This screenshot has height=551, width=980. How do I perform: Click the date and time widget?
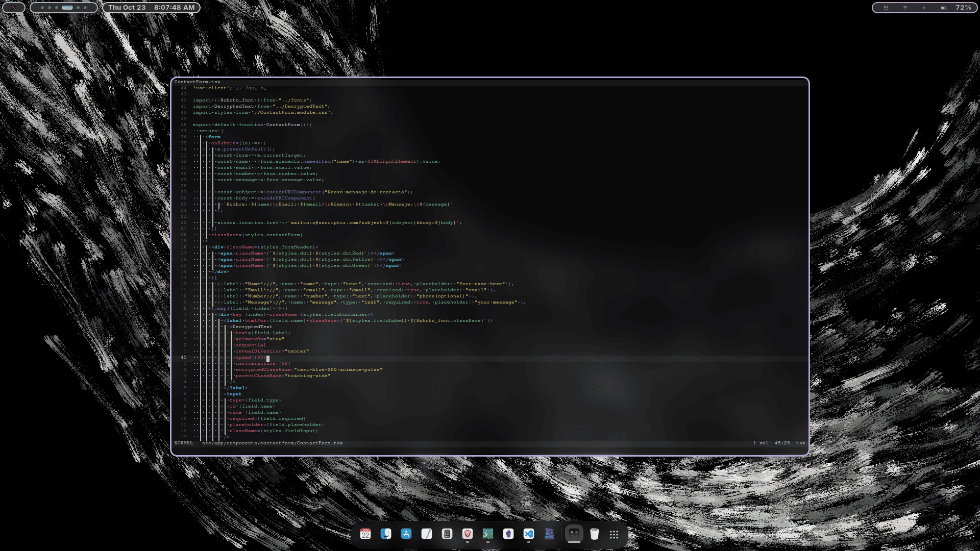pyautogui.click(x=151, y=8)
